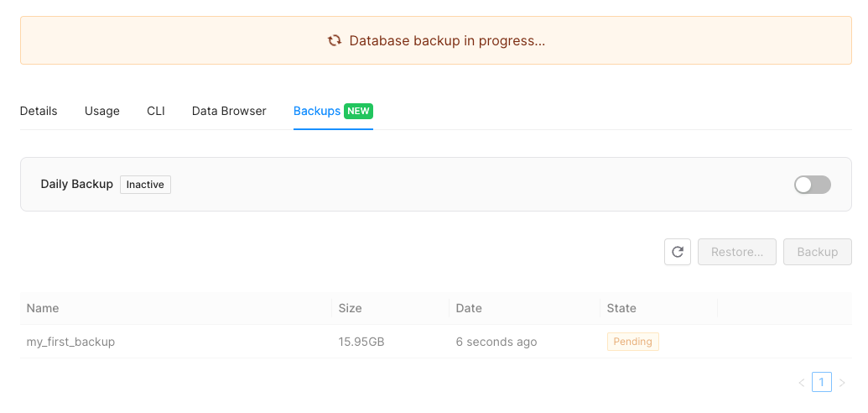Click the previous page arrow

click(x=802, y=383)
